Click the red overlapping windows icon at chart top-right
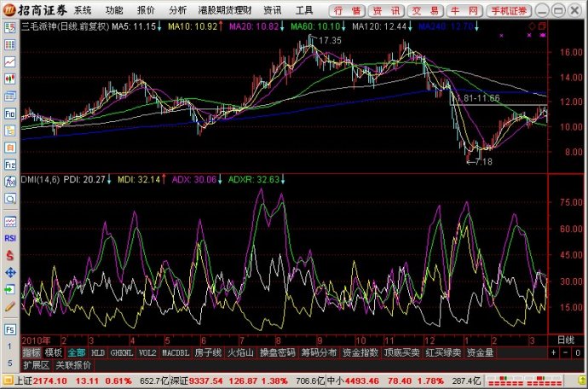 click(542, 26)
